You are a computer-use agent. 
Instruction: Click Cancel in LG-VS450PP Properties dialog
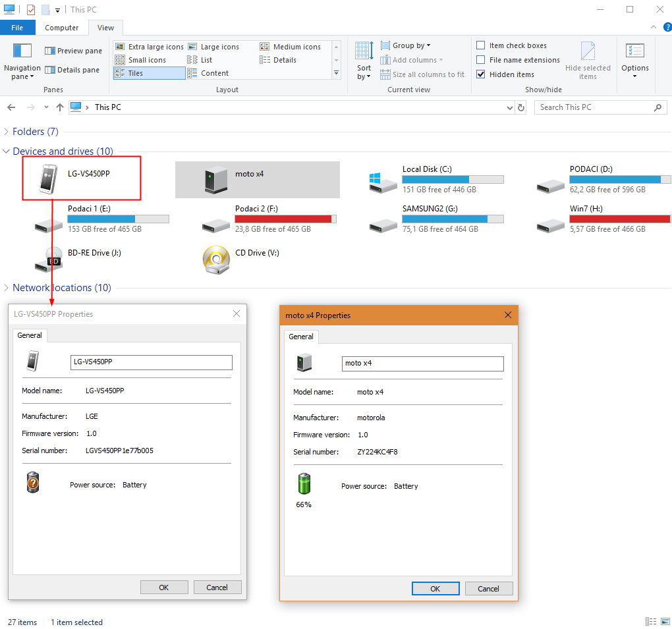click(x=217, y=587)
